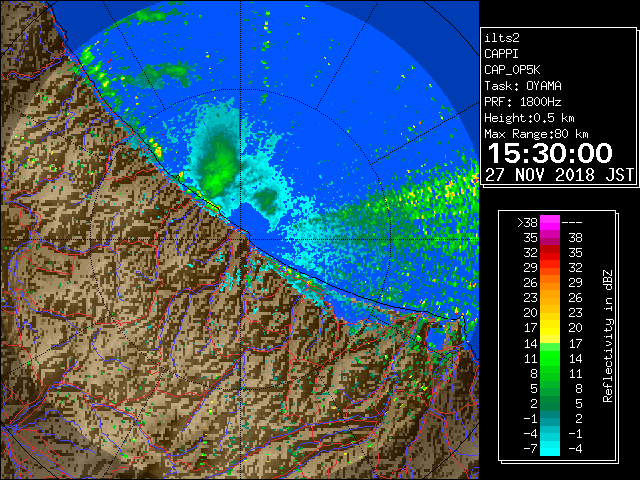This screenshot has height=480, width=640.
Task: Click the 15:30:00 timestamp
Action: tap(550, 153)
